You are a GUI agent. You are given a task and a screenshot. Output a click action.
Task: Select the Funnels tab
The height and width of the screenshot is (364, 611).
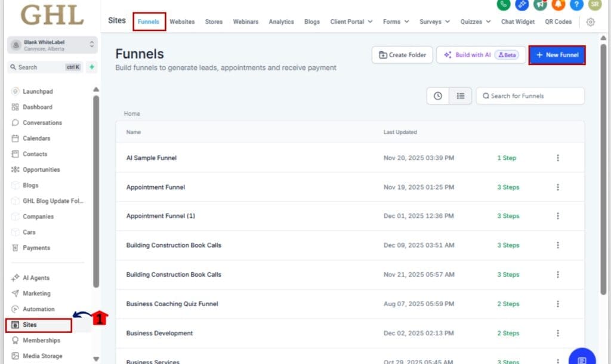[149, 21]
